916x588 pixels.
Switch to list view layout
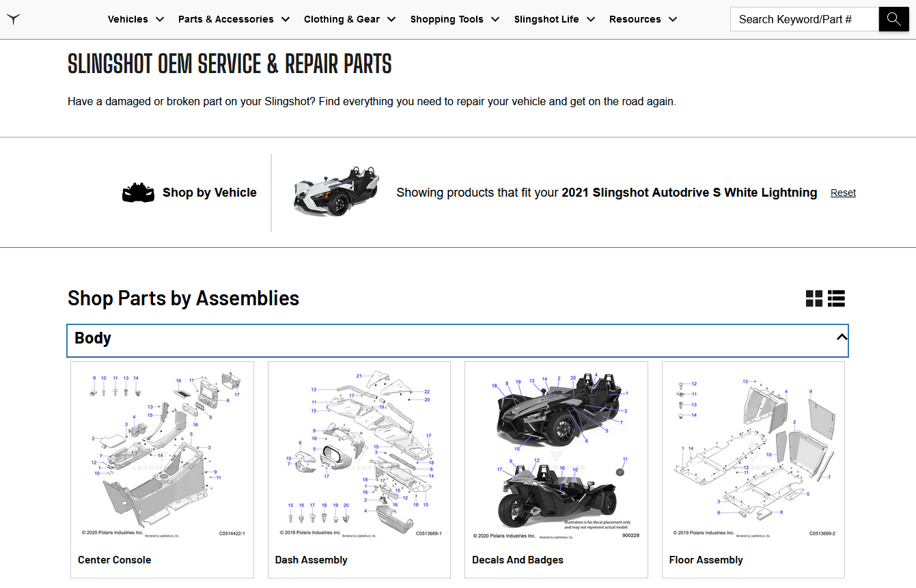(836, 298)
